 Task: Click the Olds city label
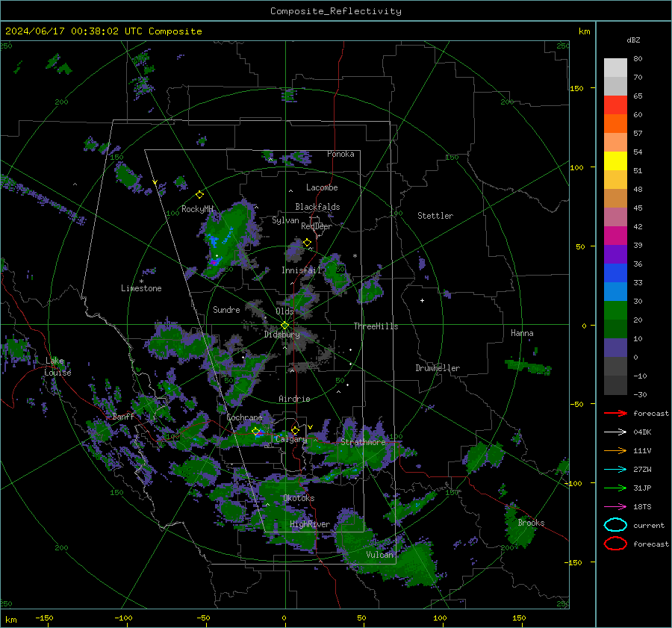[284, 311]
